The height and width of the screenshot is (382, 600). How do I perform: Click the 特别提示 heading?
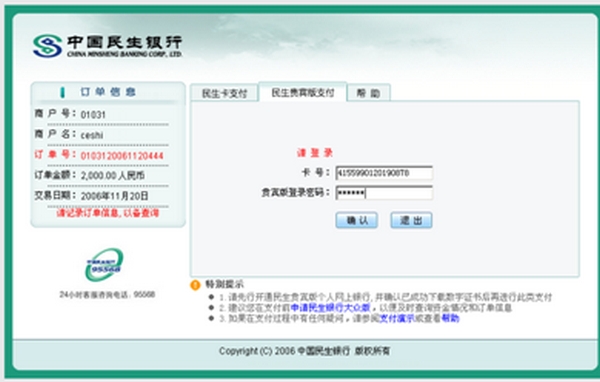pos(224,284)
